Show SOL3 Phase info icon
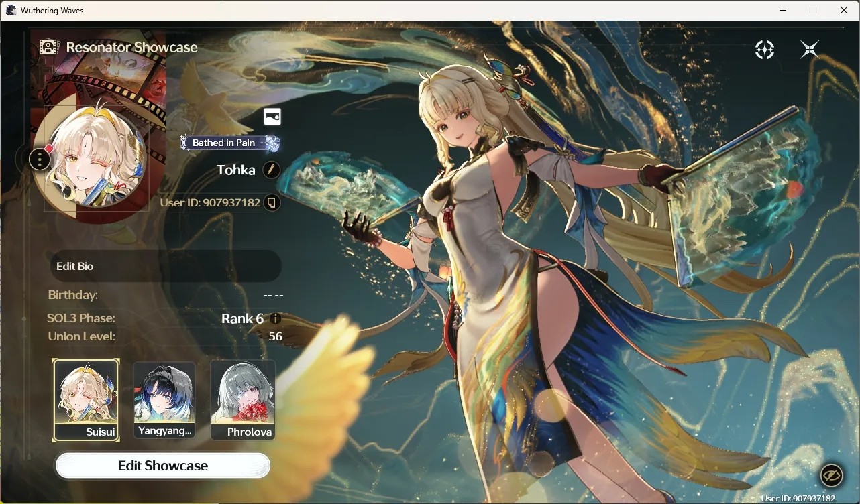The height and width of the screenshot is (504, 860). [275, 318]
